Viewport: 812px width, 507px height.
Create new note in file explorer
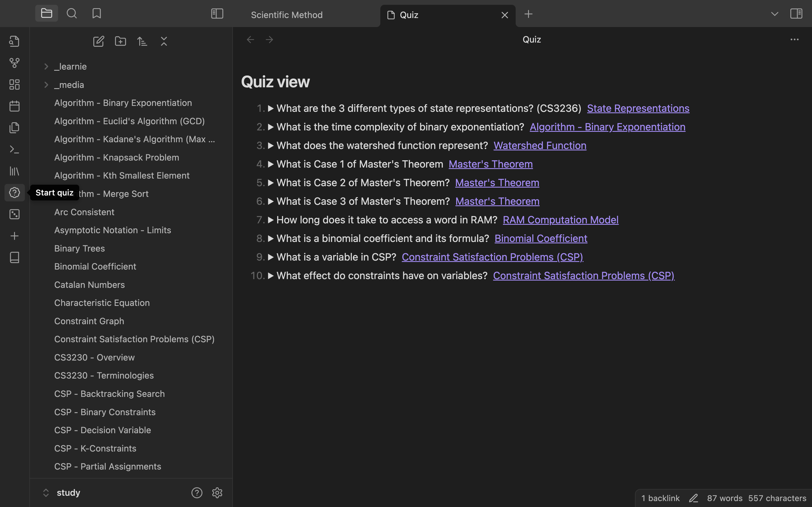click(99, 41)
